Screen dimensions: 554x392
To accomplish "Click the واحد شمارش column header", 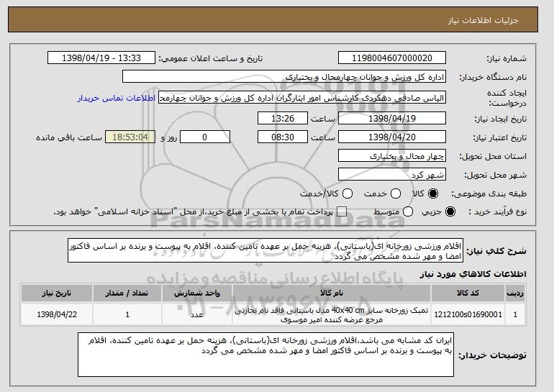I will [197, 293].
